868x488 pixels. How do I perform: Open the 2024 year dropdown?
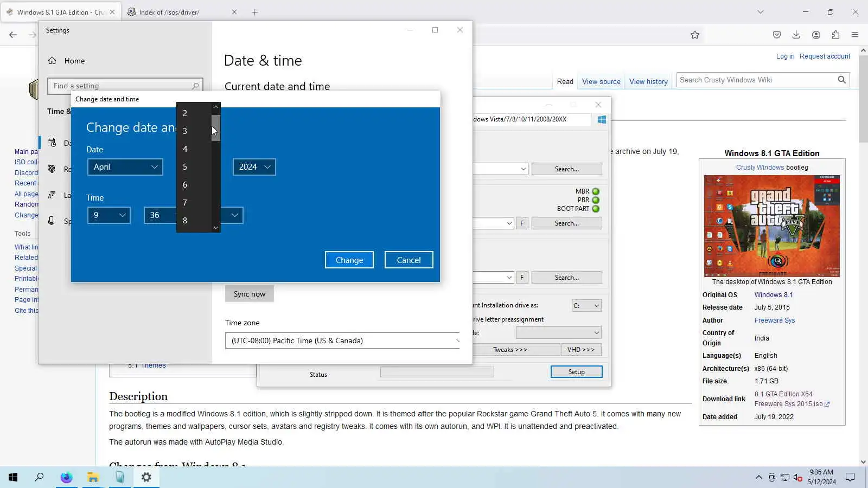(254, 167)
